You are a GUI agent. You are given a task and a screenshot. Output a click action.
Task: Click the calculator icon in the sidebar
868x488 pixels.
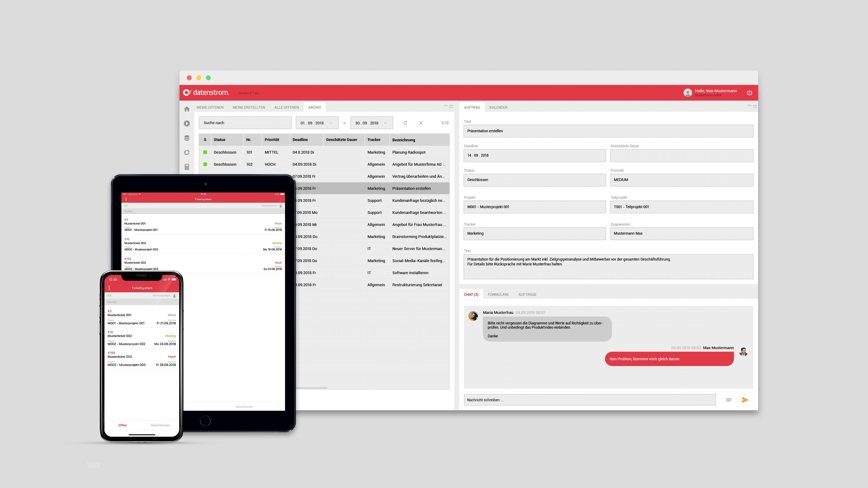pos(187,167)
